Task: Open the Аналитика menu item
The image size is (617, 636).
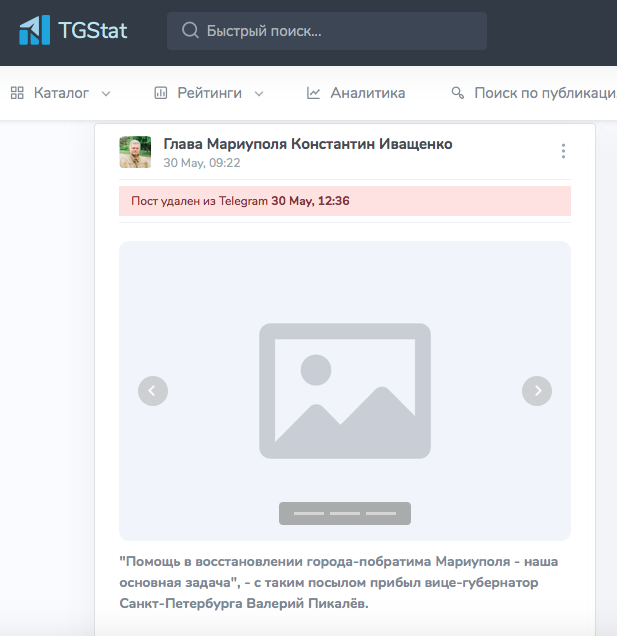Action: 367,93
